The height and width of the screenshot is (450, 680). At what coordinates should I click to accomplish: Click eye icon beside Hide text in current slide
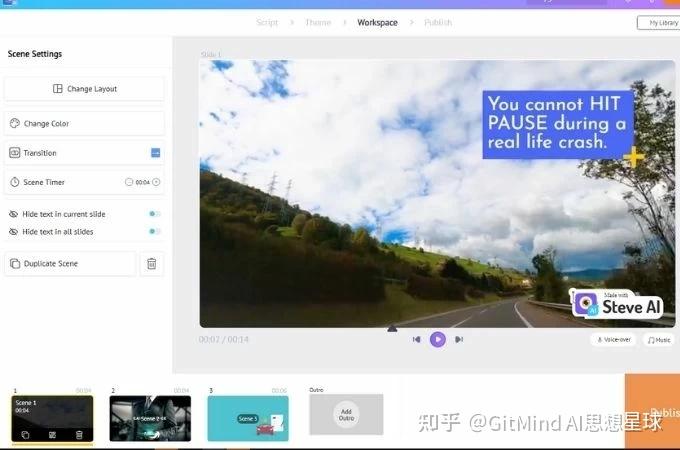click(x=13, y=214)
